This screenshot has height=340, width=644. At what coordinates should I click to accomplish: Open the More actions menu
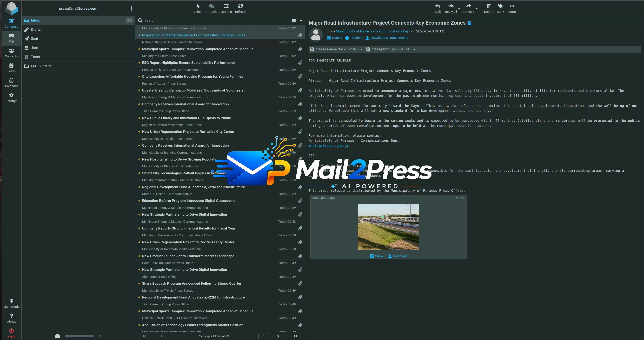point(512,8)
